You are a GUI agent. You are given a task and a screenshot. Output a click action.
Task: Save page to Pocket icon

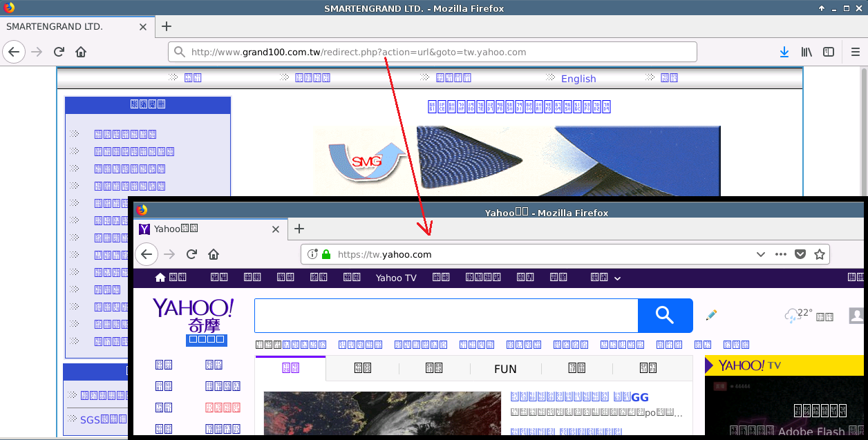[x=800, y=254]
